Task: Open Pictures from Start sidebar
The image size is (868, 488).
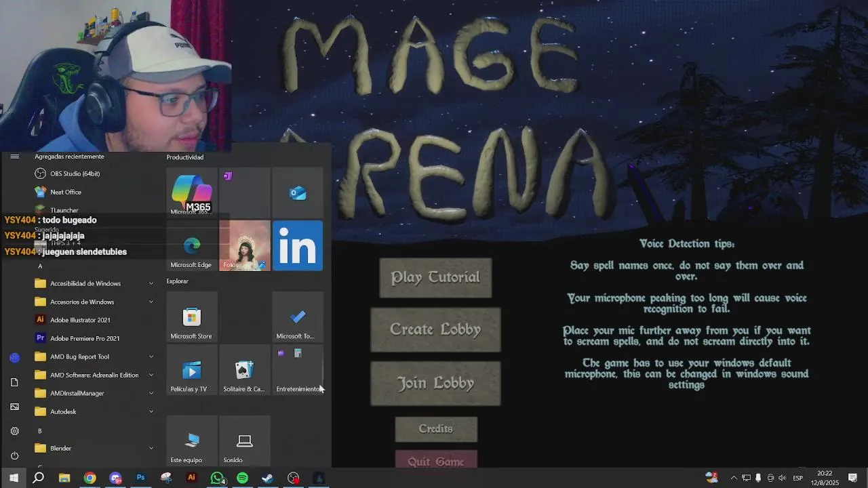Action: 14,407
